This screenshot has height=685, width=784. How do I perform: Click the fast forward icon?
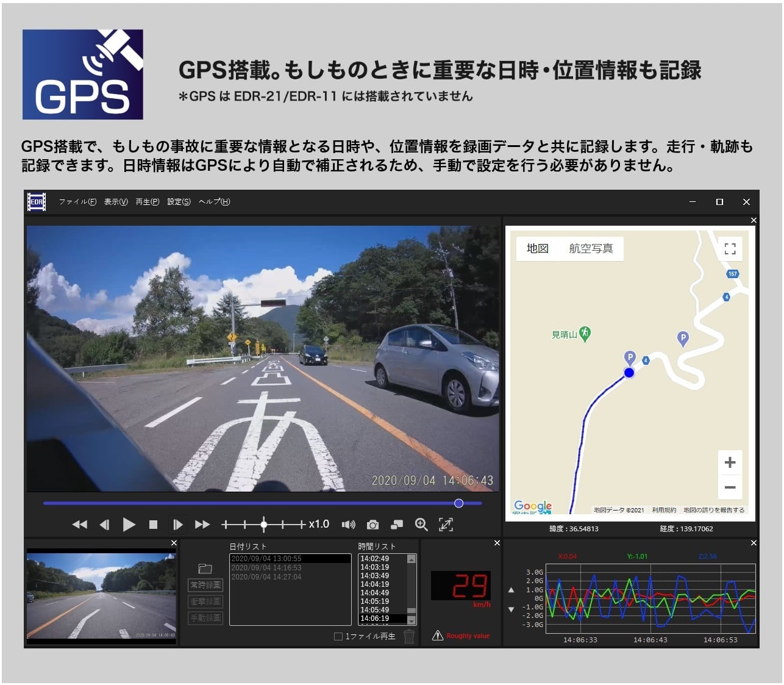202,525
